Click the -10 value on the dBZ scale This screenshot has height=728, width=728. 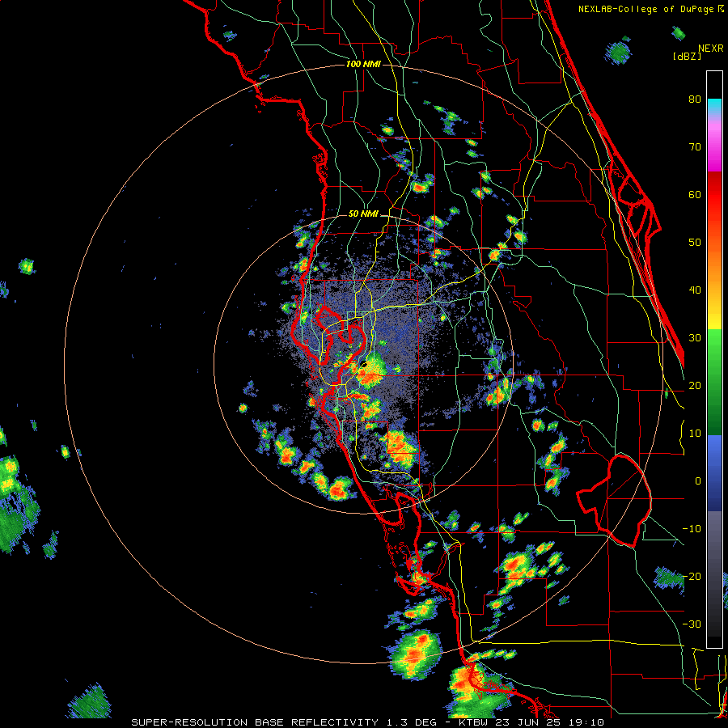692,529
